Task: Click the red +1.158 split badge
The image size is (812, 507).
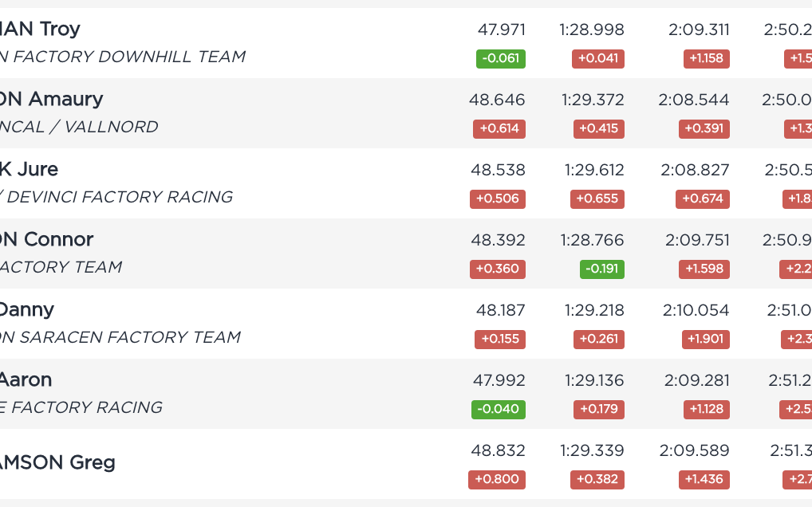Action: [707, 58]
